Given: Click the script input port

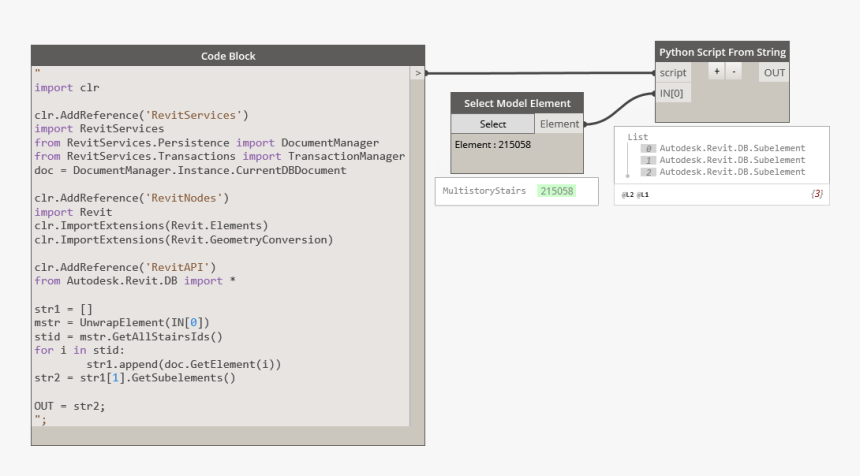Looking at the screenshot, I should (673, 73).
